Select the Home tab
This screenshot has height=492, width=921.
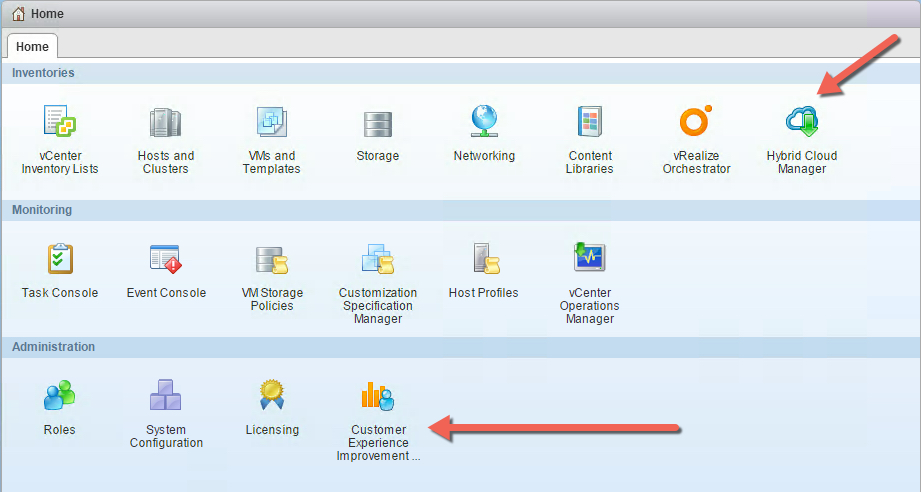32,46
